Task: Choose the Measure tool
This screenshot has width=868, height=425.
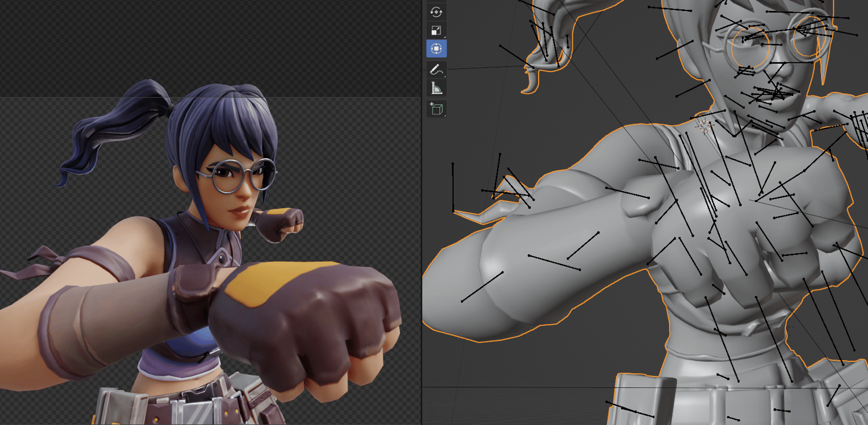Action: [436, 88]
